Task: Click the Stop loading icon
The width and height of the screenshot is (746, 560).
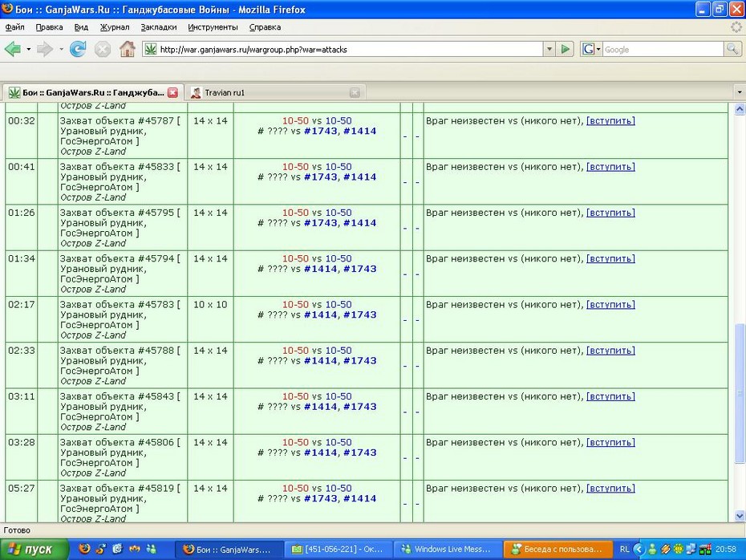Action: [103, 49]
